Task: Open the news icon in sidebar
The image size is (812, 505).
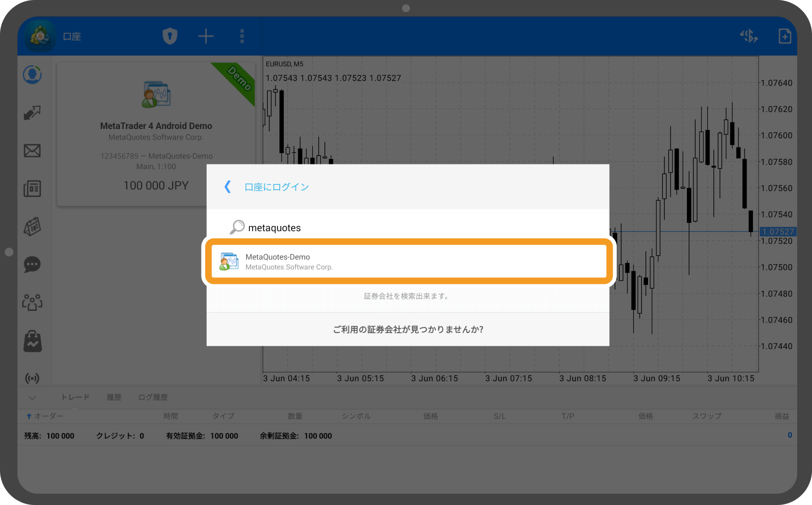Action: (32, 189)
